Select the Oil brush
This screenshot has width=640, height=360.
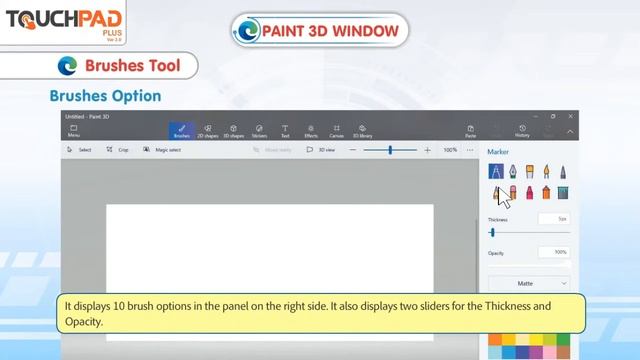coord(529,171)
